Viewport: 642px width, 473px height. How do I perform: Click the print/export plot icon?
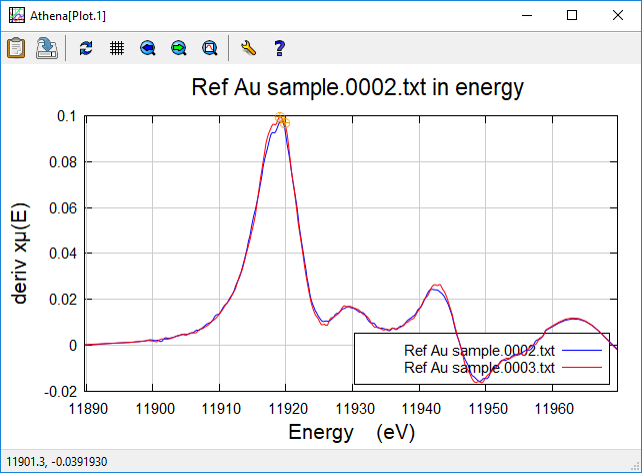pyautogui.click(x=47, y=48)
